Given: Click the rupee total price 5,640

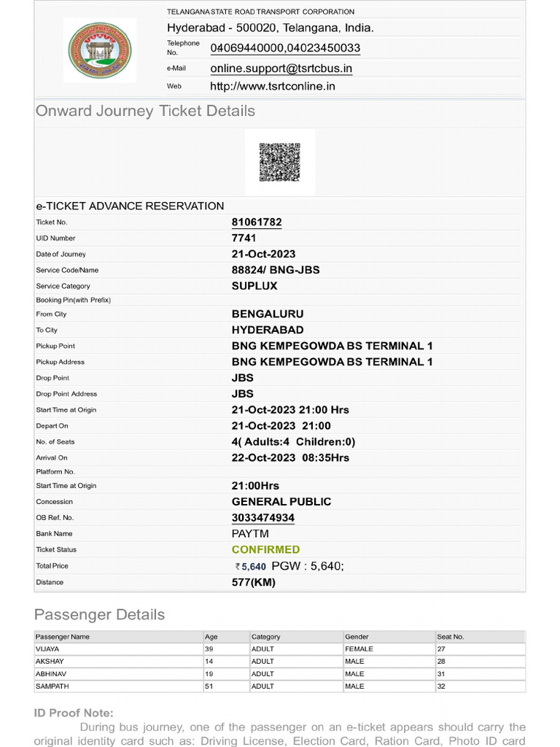Looking at the screenshot, I should pos(250,567).
